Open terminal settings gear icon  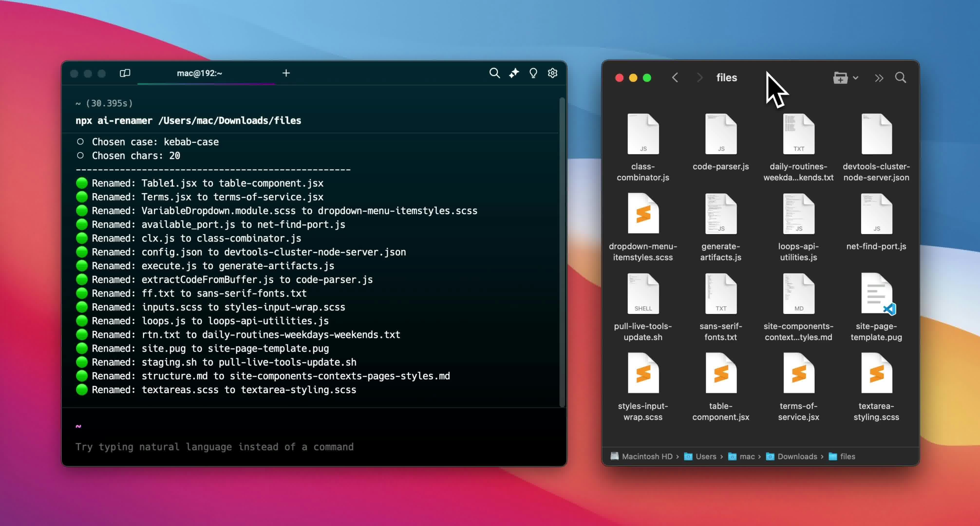552,73
